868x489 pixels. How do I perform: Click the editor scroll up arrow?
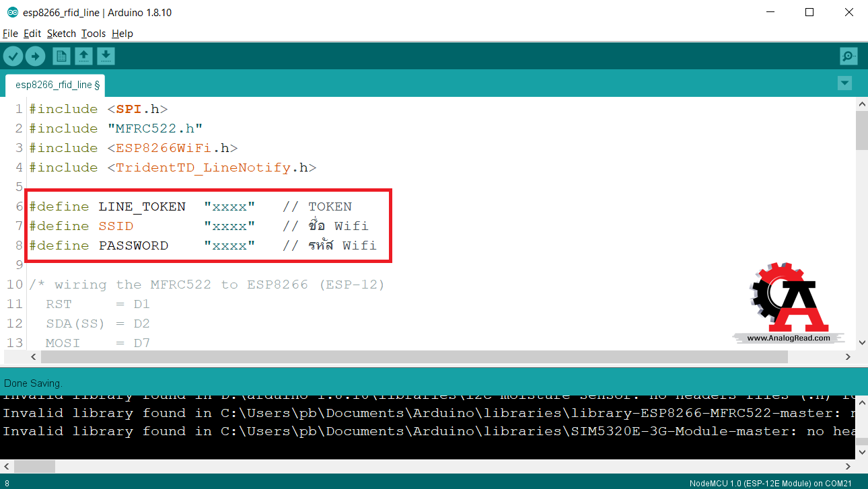pyautogui.click(x=861, y=104)
